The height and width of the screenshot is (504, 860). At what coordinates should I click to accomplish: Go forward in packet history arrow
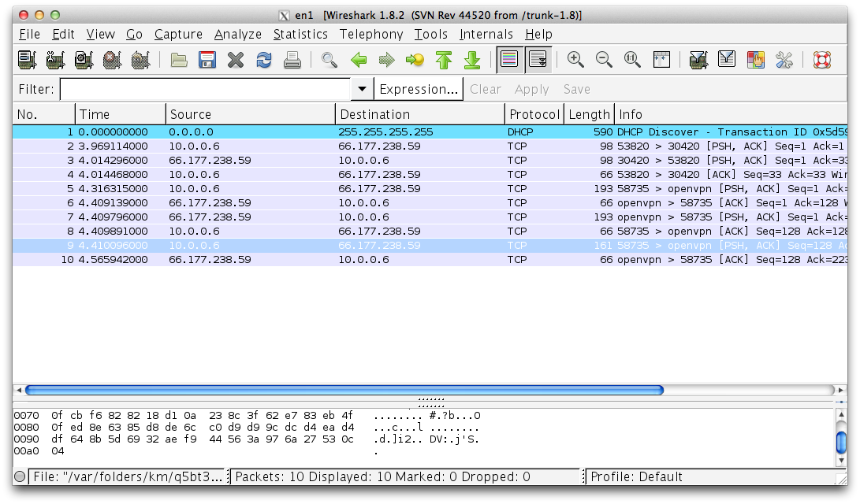387,60
